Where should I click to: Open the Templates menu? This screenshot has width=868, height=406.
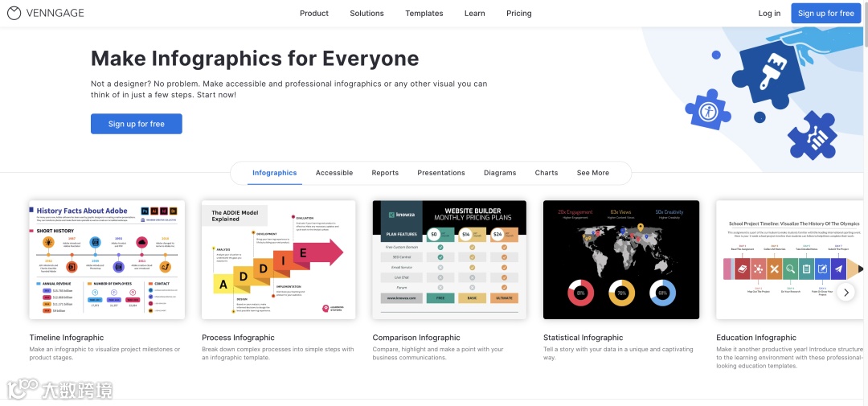point(424,14)
